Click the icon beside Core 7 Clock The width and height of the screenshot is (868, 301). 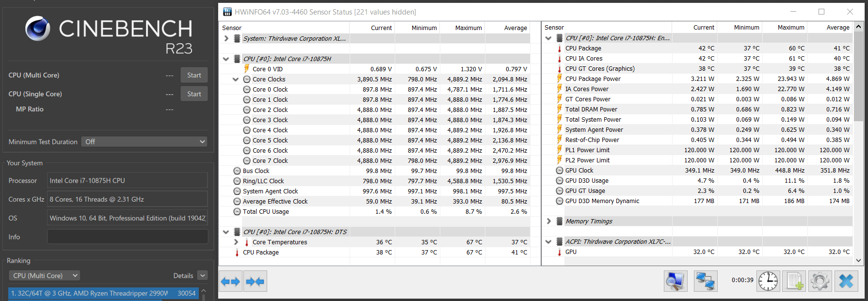pos(247,161)
